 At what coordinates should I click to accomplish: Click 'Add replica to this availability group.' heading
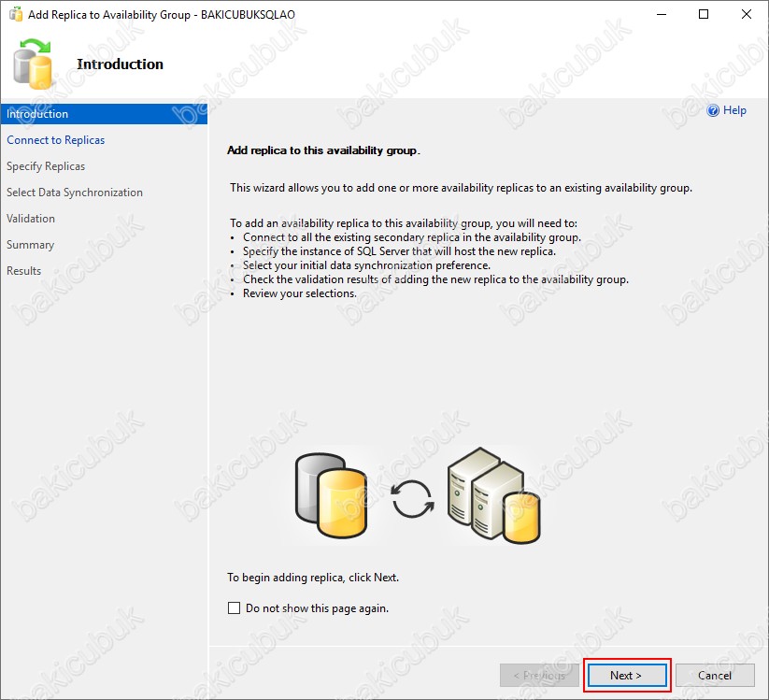pos(323,150)
